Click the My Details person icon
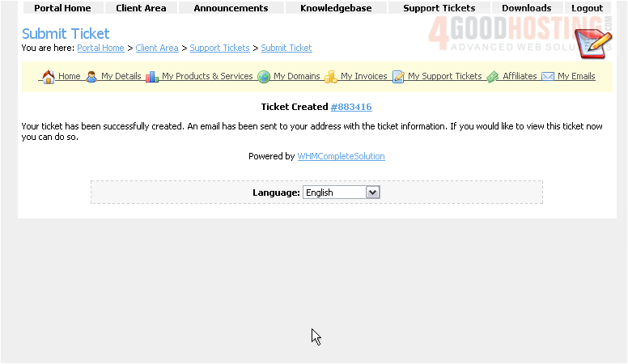This screenshot has width=628, height=364. pos(91,77)
